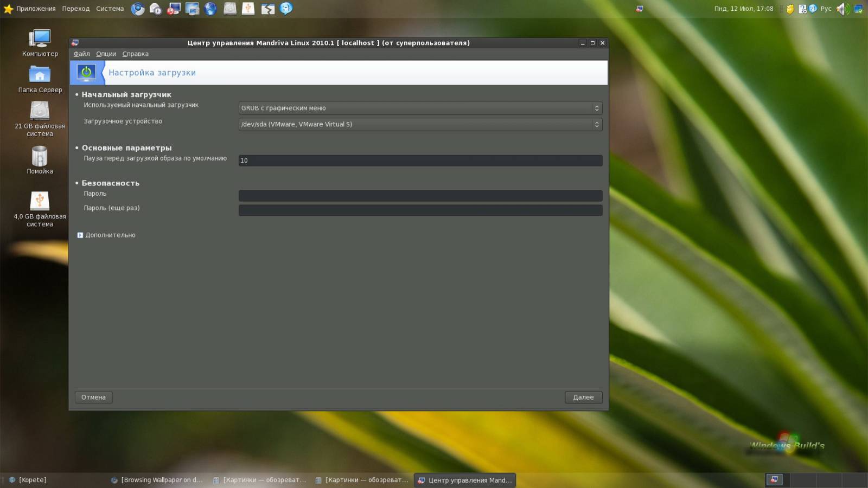This screenshot has width=868, height=488.
Task: Open the bootloader dropdown showing GRUB
Action: click(420, 108)
